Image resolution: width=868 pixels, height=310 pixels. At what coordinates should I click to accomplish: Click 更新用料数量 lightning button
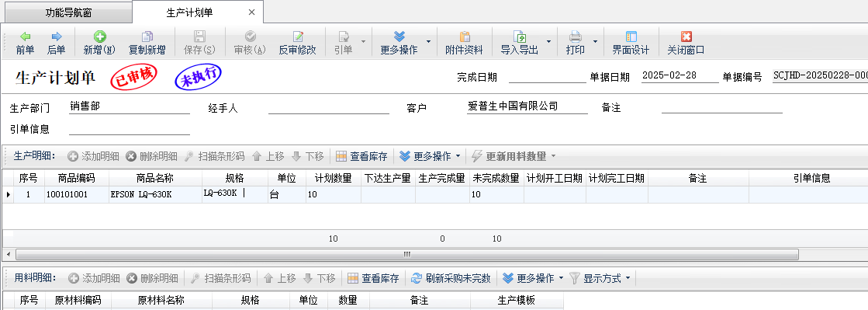coord(510,156)
